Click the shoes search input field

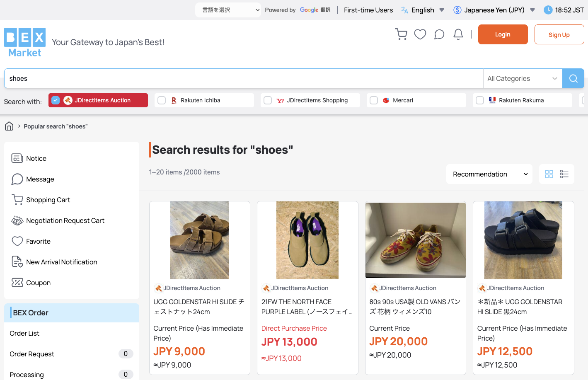pos(244,78)
